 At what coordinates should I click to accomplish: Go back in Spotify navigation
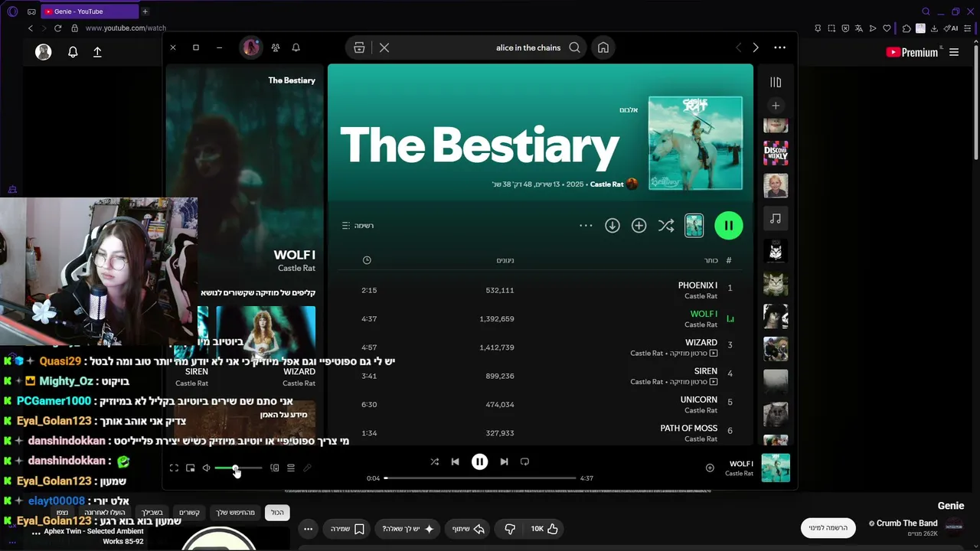pos(738,47)
